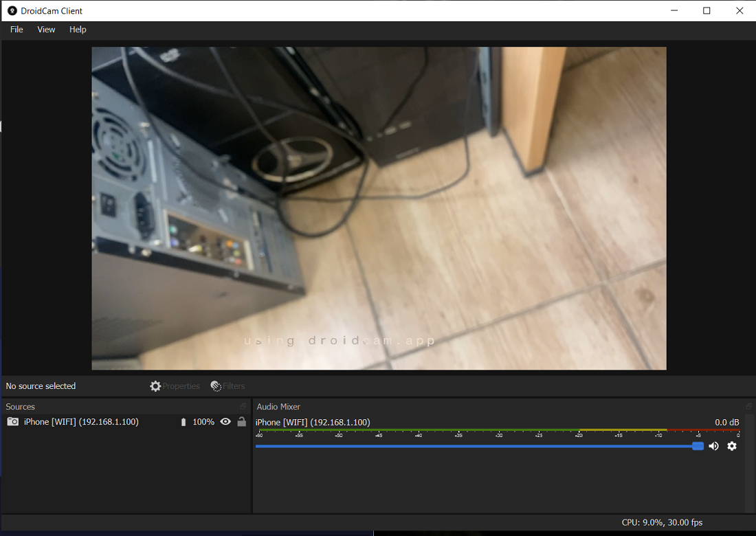The width and height of the screenshot is (756, 536).
Task: Open audio settings gear in Audio Mixer
Action: (x=732, y=446)
